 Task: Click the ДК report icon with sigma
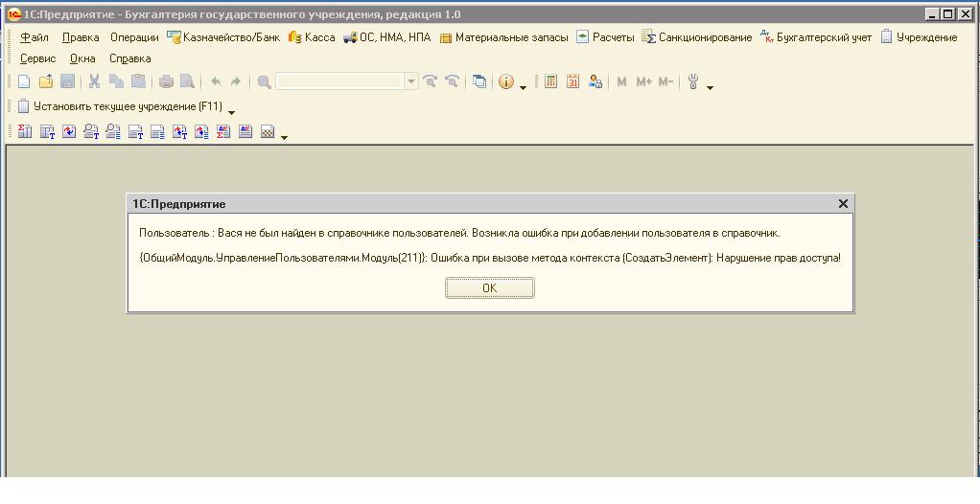tap(223, 131)
